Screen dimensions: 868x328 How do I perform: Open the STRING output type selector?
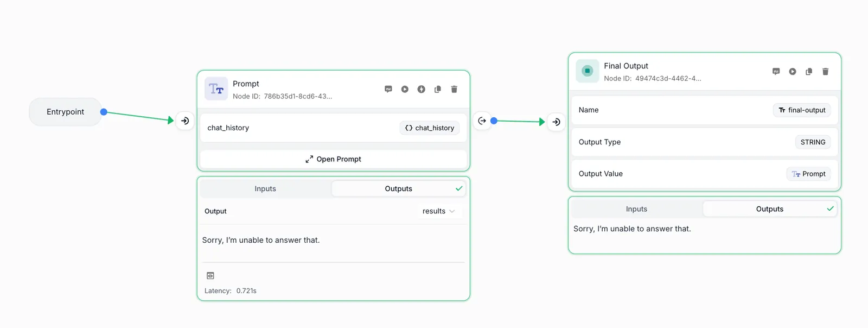pyautogui.click(x=813, y=142)
